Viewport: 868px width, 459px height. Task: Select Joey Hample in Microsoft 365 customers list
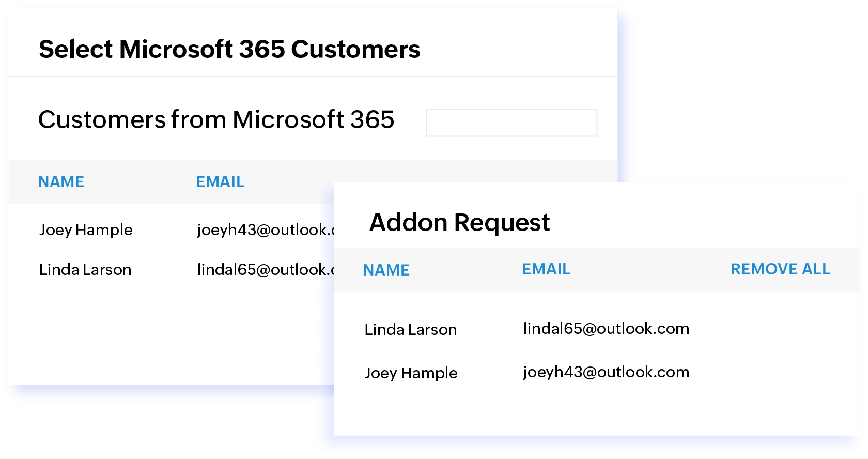click(86, 230)
